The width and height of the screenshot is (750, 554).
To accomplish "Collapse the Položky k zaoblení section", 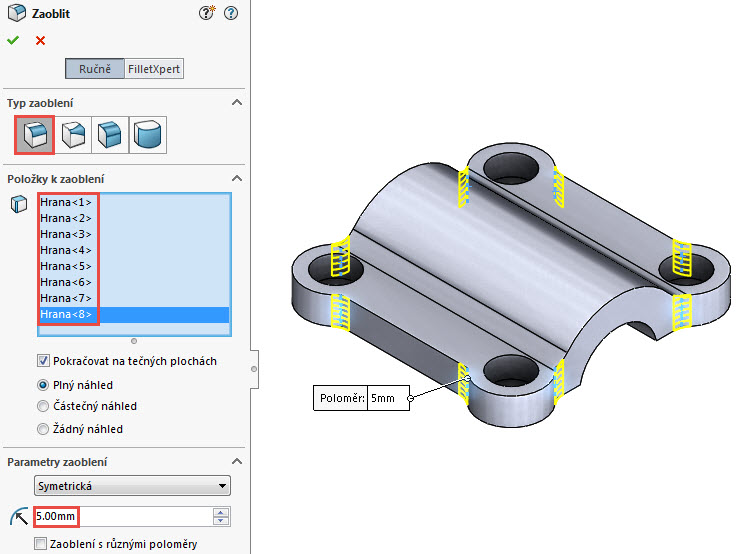I will (x=237, y=178).
